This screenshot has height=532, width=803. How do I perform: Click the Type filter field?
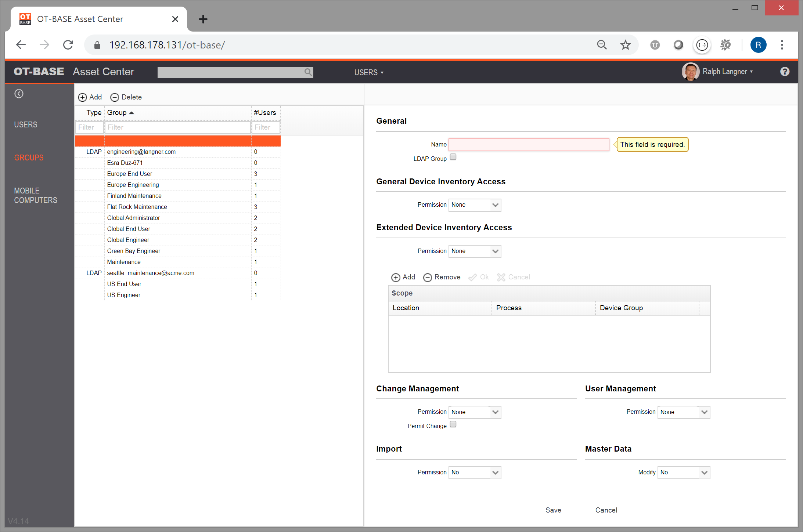pyautogui.click(x=90, y=127)
